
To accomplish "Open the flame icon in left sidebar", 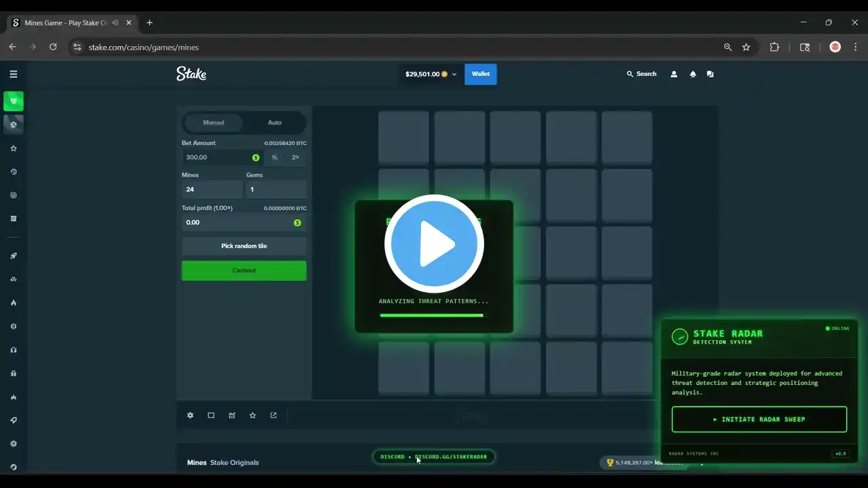I will pyautogui.click(x=14, y=302).
